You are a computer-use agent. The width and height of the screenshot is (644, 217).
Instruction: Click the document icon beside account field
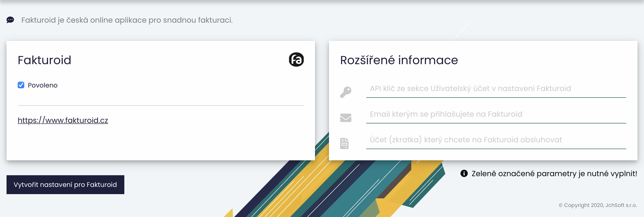click(x=344, y=143)
